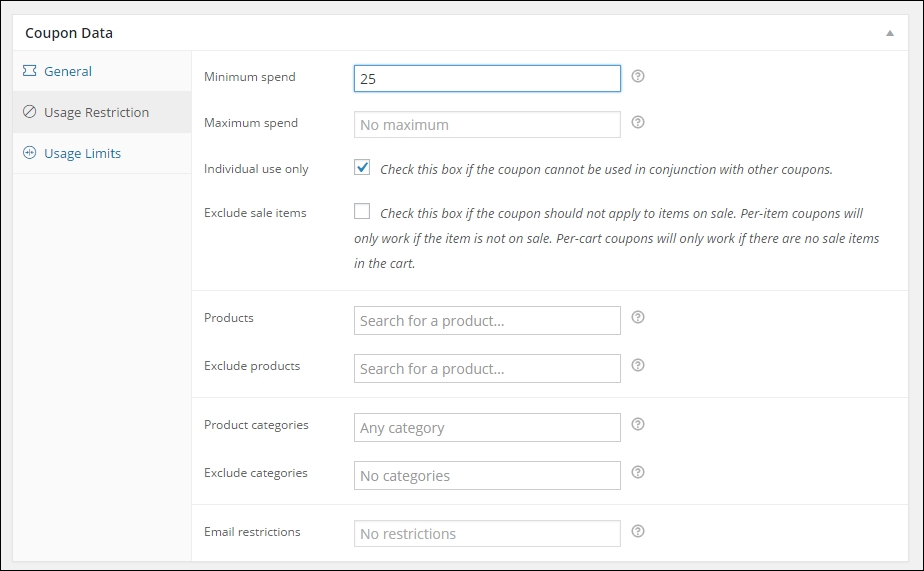
Task: Uncheck the Individual use only checkbox
Action: [362, 168]
